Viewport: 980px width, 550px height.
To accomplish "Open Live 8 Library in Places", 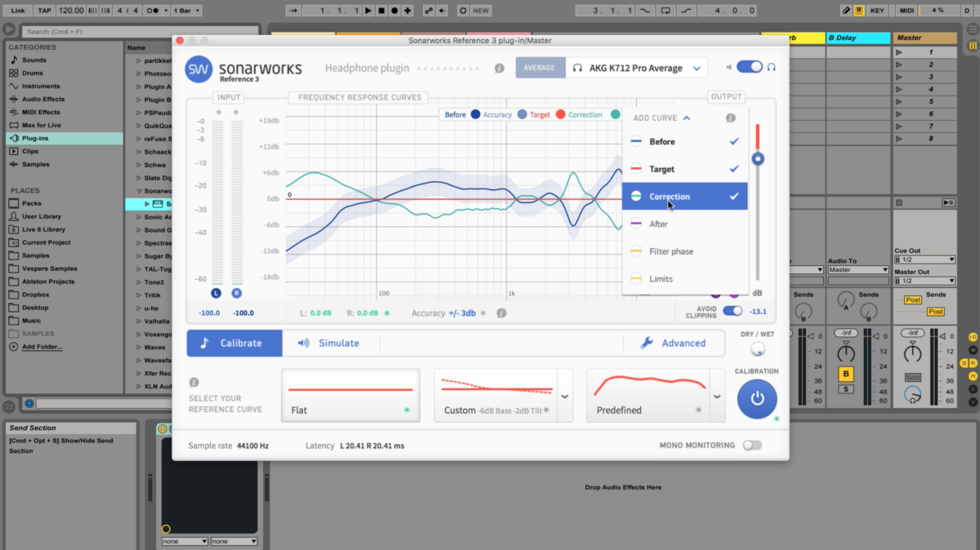I will (43, 229).
